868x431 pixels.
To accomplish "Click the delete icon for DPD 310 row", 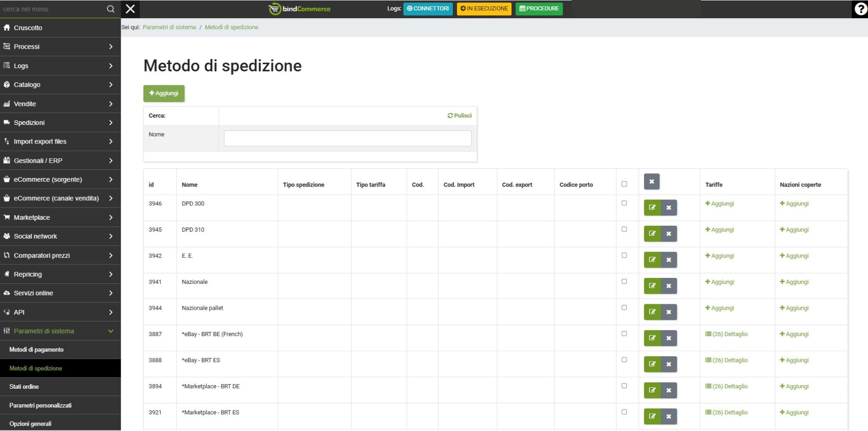I will 669,234.
